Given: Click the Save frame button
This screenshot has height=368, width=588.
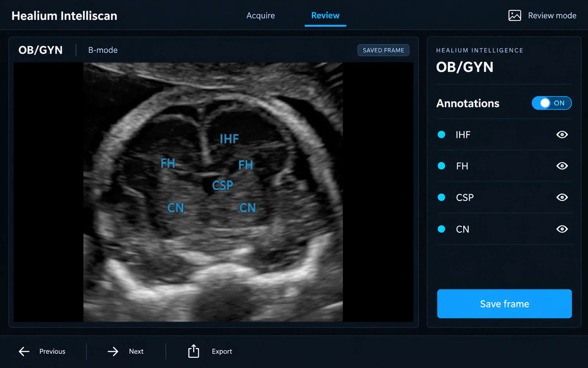Looking at the screenshot, I should [504, 304].
